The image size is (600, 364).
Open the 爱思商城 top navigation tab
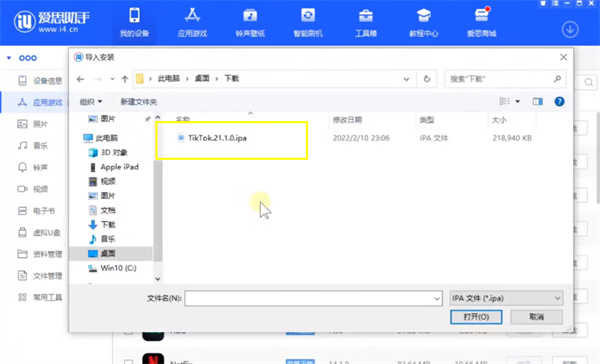click(x=481, y=23)
